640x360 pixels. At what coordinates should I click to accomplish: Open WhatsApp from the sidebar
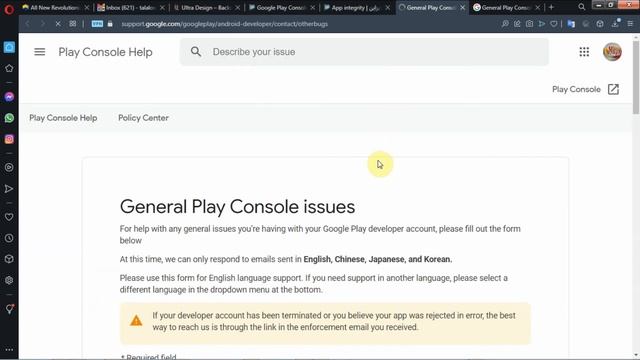9,118
